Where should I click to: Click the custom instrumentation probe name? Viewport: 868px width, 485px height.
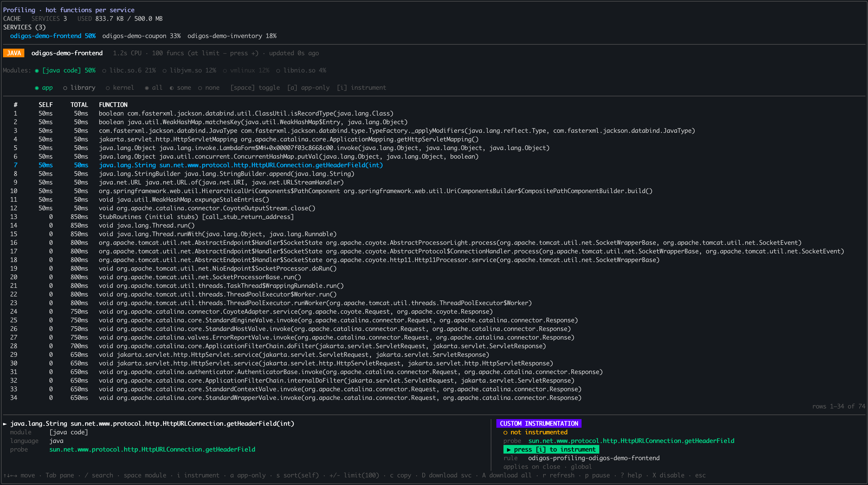point(631,441)
